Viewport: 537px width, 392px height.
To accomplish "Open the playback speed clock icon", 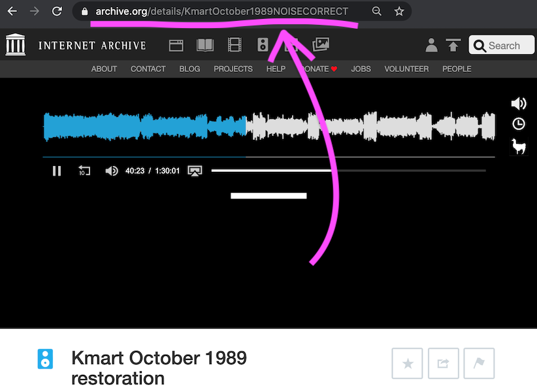I will tap(519, 123).
